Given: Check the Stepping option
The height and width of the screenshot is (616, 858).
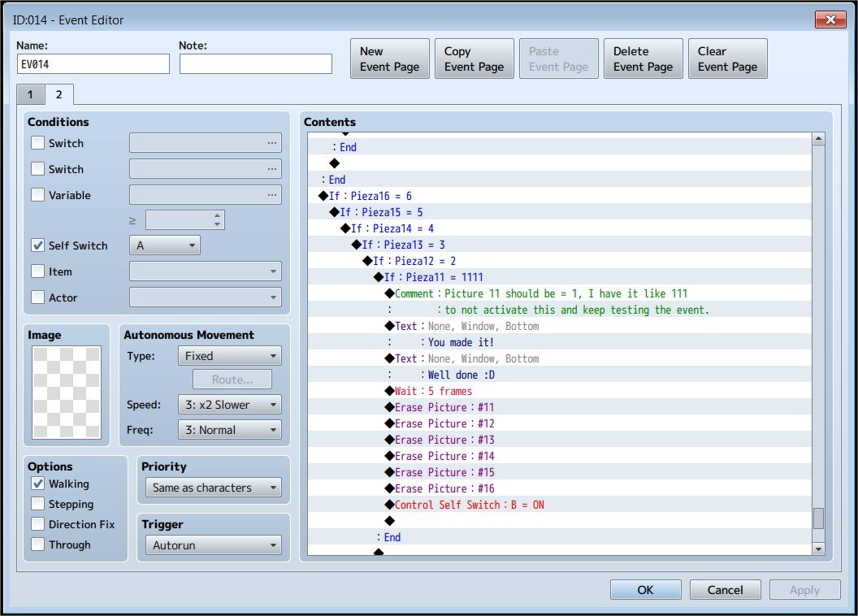Looking at the screenshot, I should pos(37,504).
